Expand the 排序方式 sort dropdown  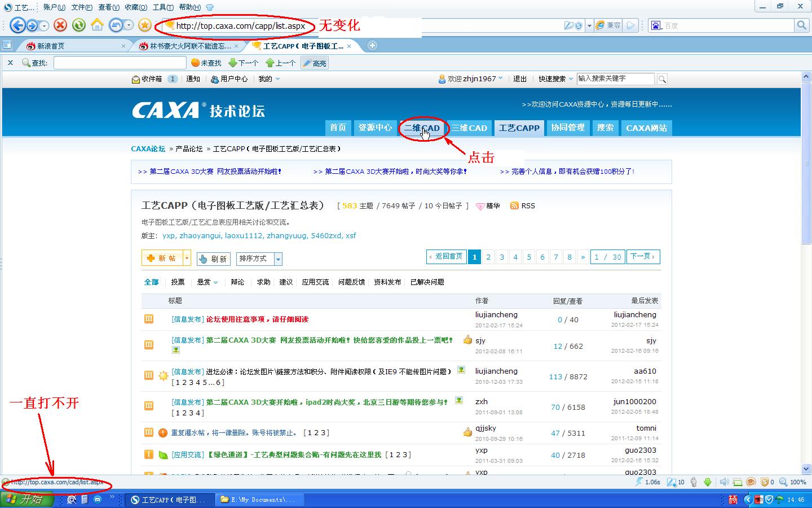(x=278, y=259)
